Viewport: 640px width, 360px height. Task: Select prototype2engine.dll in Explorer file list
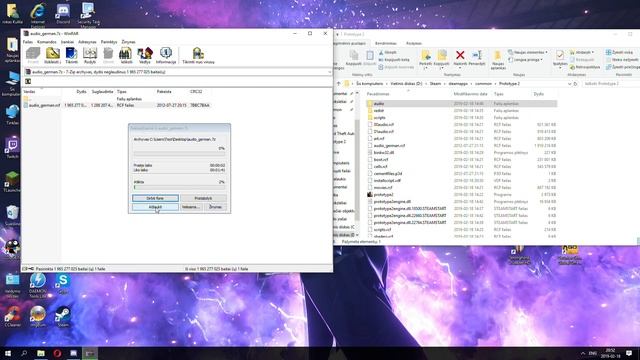click(461, 202)
